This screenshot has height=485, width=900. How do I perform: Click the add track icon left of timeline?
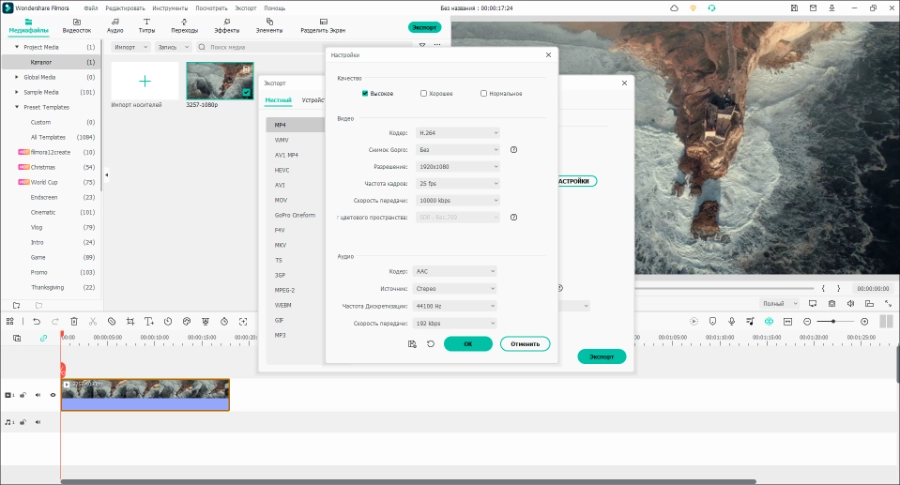click(17, 338)
